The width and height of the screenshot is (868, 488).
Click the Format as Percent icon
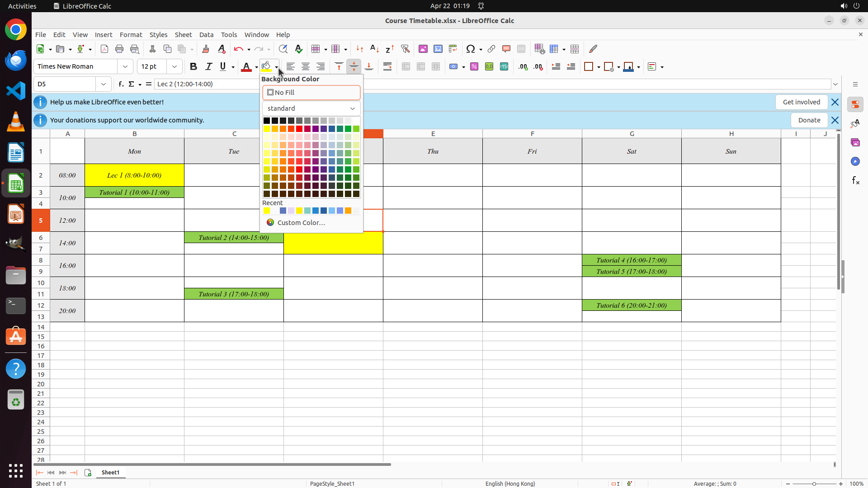coord(474,66)
